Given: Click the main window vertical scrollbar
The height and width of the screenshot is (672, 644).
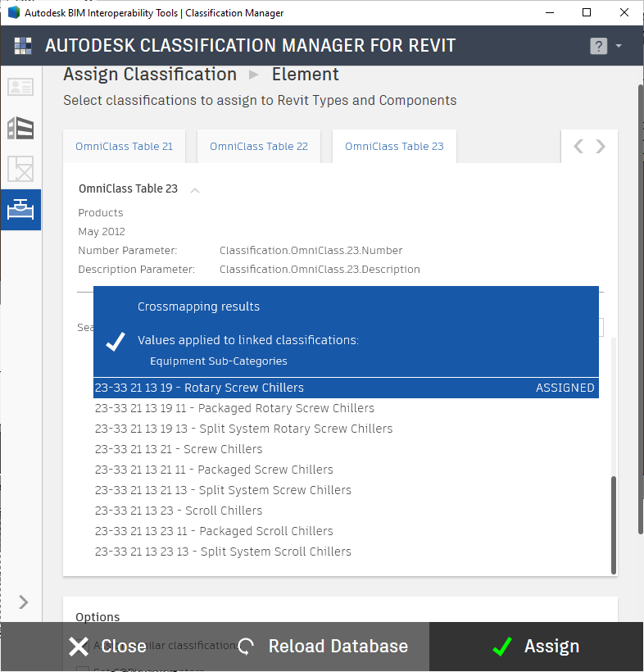Looking at the screenshot, I should [x=641, y=309].
